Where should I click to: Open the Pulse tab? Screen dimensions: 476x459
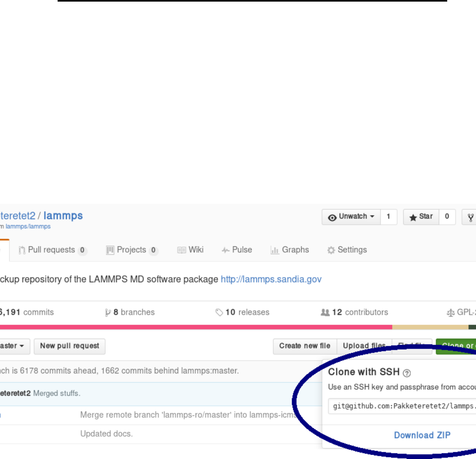click(237, 250)
